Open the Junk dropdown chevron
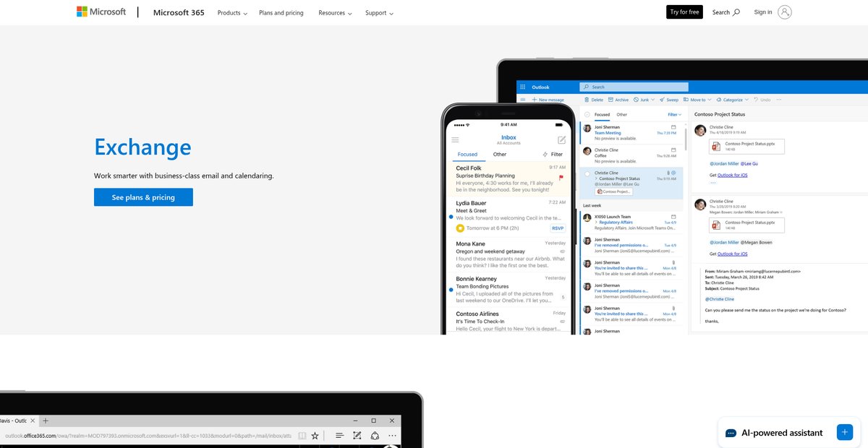The width and height of the screenshot is (868, 448). click(x=652, y=100)
